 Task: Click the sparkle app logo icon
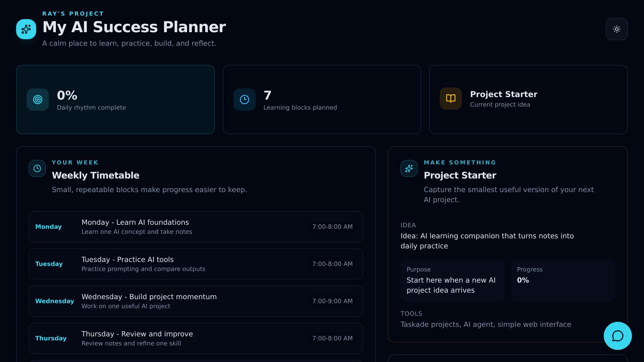(x=26, y=29)
